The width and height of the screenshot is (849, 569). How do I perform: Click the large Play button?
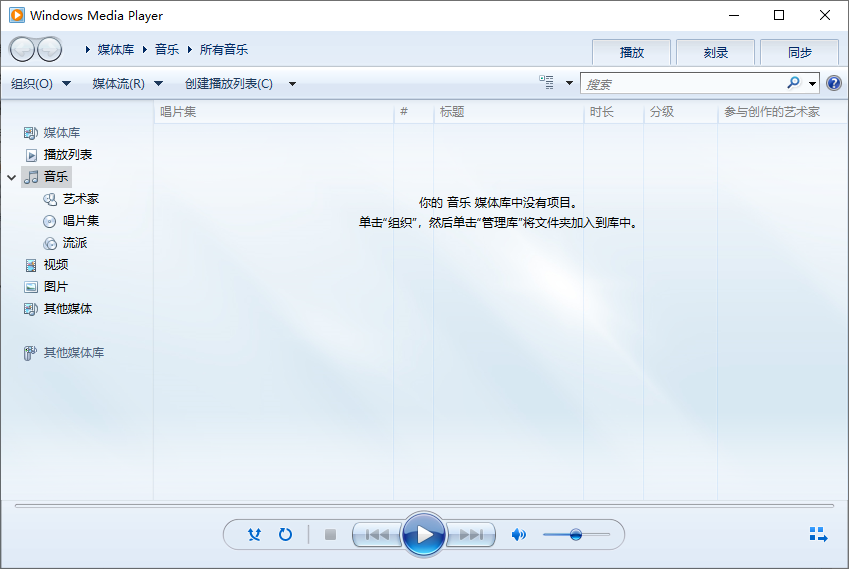click(x=424, y=534)
